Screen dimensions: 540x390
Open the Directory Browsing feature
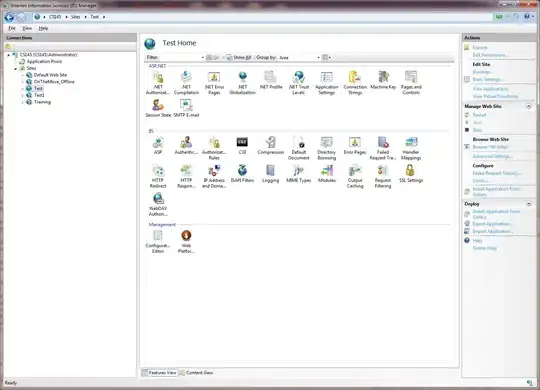coord(326,148)
